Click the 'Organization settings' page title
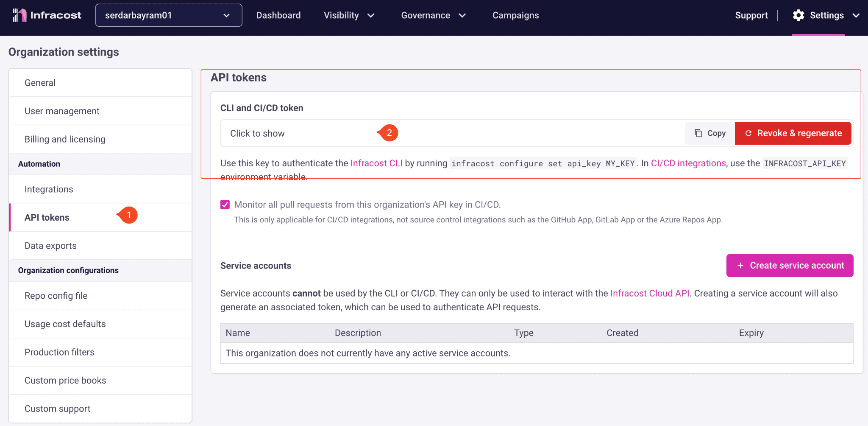 (x=64, y=52)
